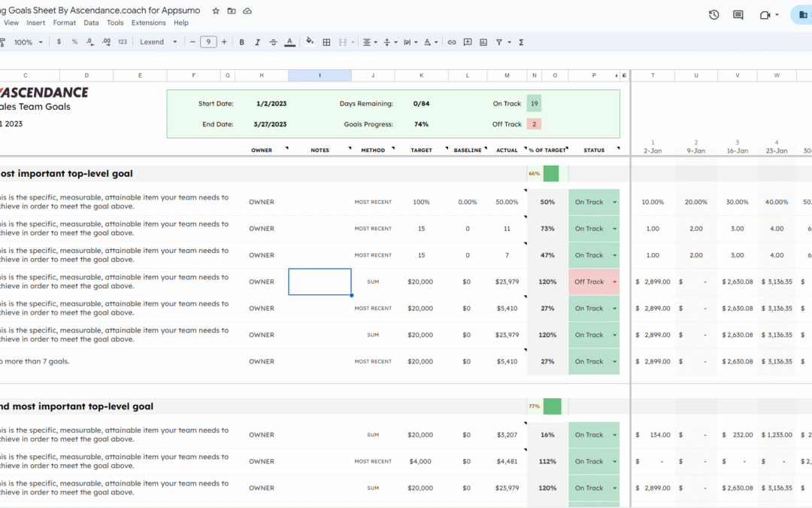812x508 pixels.
Task: Click the insert link icon
Action: (452, 42)
